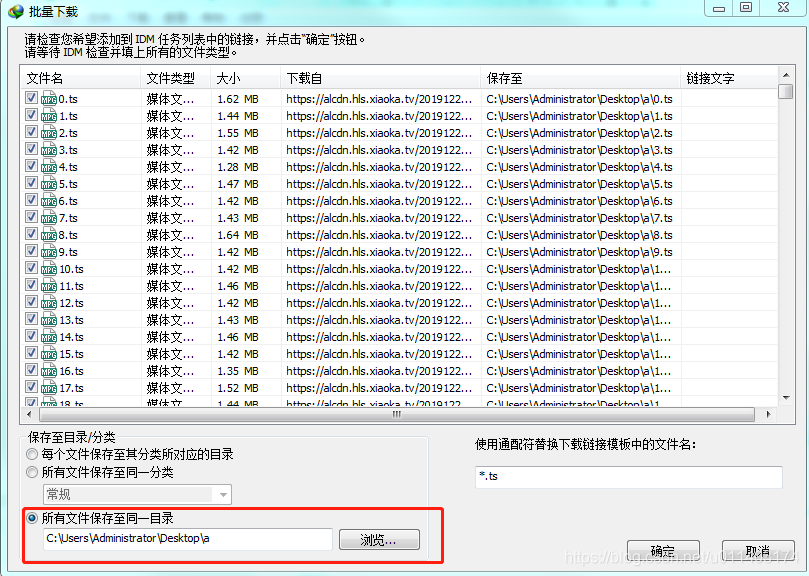Viewport: 809px width, 576px height.
Task: Click the MPG icon of 3.ts
Action: pyautogui.click(x=49, y=150)
